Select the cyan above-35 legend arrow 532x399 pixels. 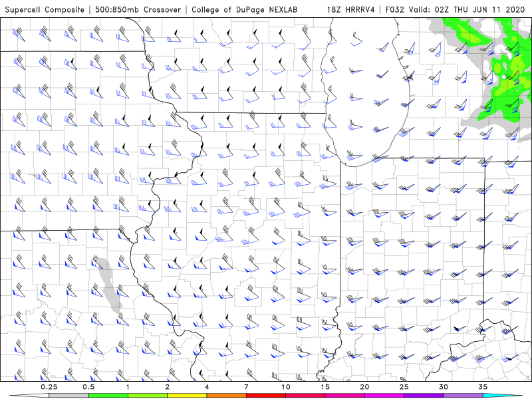pyautogui.click(x=503, y=396)
